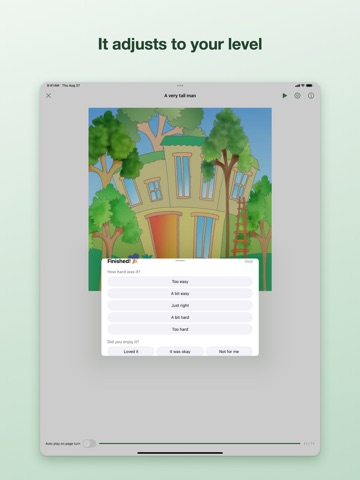The width and height of the screenshot is (360, 480).
Task: Click the 'Finished!' heading
Action: click(x=122, y=261)
